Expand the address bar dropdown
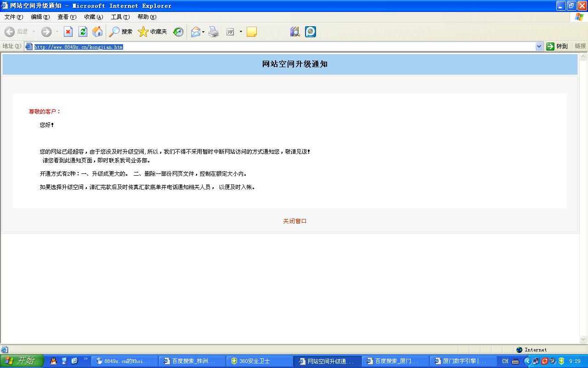588x368 pixels. (x=539, y=46)
